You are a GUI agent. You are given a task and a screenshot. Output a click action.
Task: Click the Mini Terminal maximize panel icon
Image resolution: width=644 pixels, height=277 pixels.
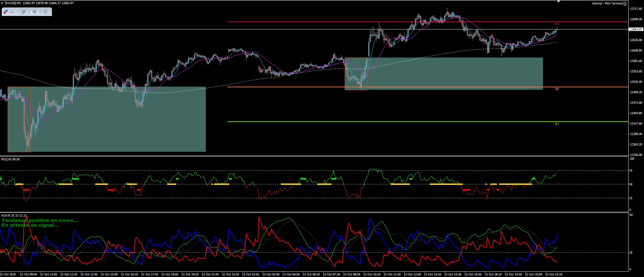tap(35, 12)
